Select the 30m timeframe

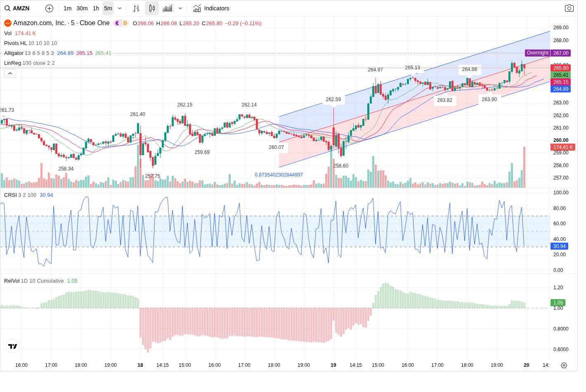click(82, 8)
